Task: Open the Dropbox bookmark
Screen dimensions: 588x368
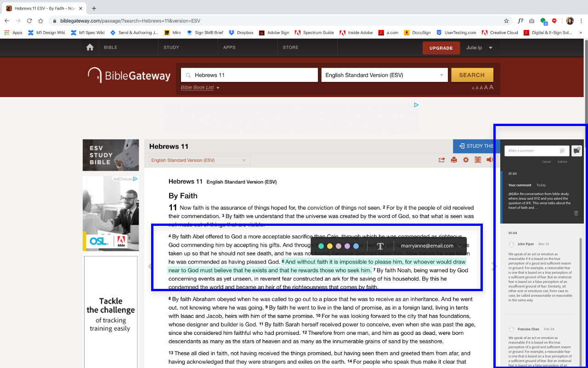Action: click(x=241, y=33)
